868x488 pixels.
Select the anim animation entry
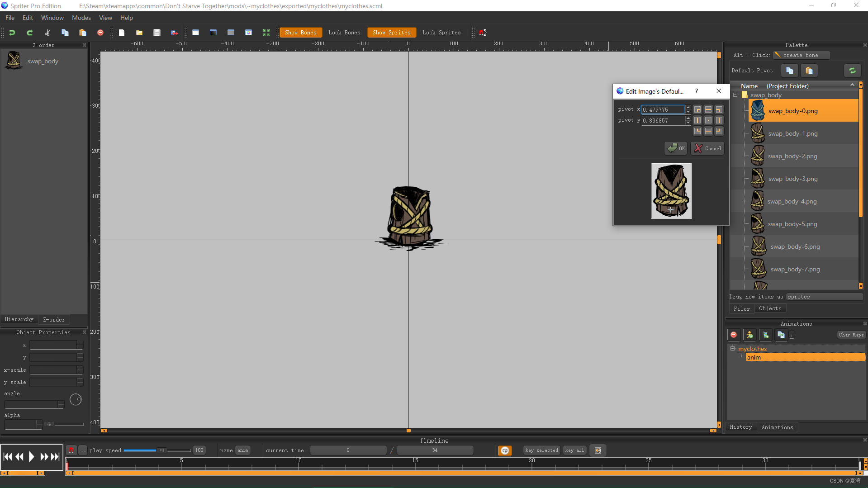click(x=805, y=357)
